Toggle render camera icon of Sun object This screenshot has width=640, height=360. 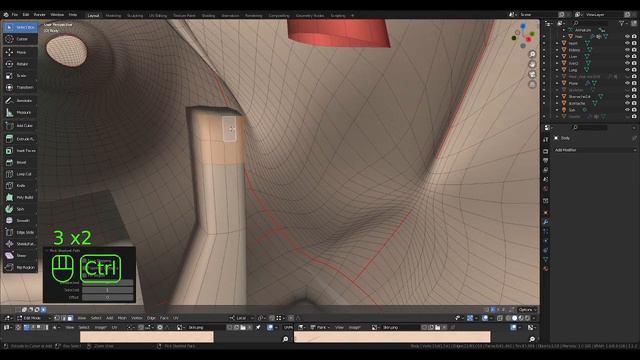coord(634,110)
